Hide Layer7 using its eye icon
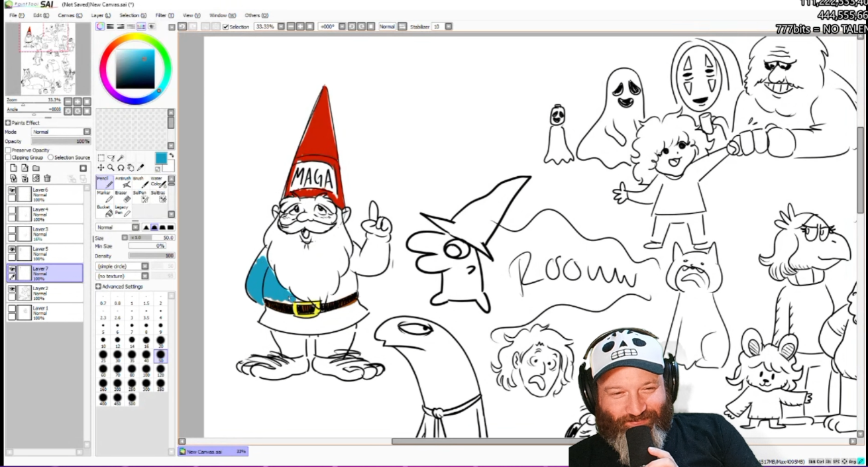 (12, 269)
